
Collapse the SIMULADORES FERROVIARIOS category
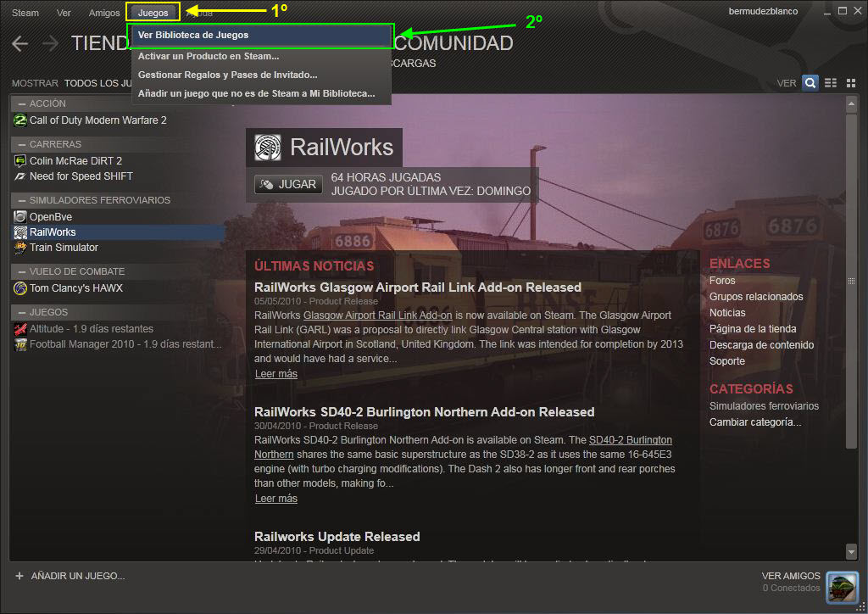click(x=20, y=200)
